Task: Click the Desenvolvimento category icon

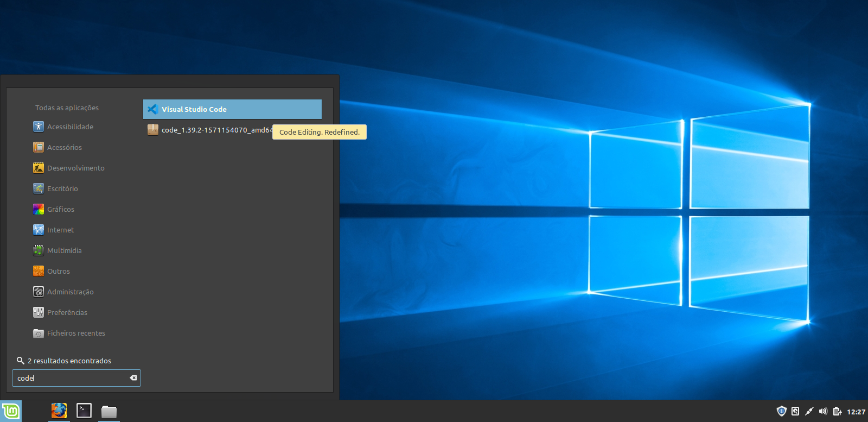Action: [39, 168]
